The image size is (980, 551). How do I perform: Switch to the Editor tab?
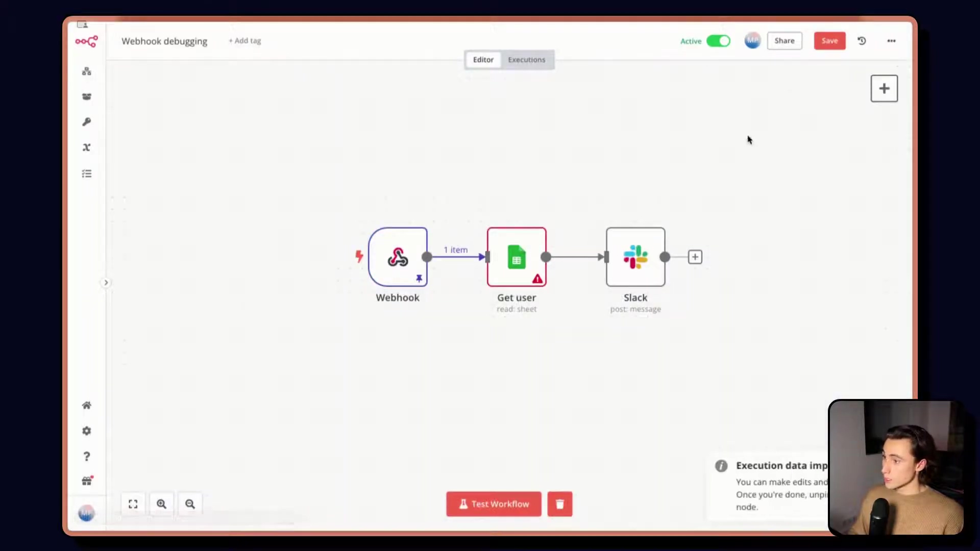click(483, 60)
